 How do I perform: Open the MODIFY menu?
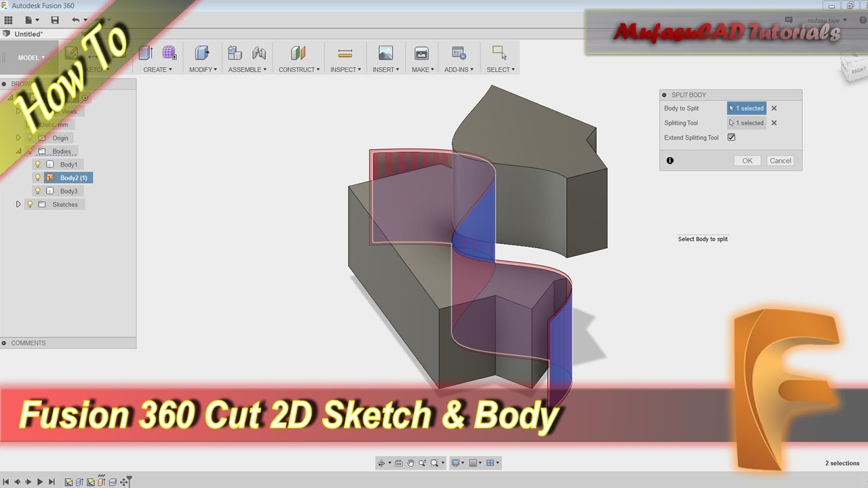point(203,69)
